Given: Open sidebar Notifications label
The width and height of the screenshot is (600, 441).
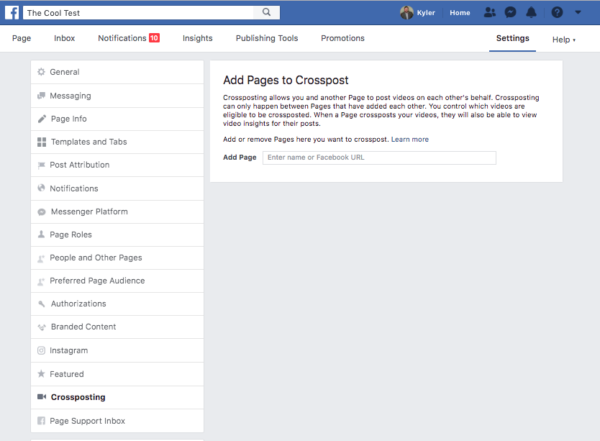Looking at the screenshot, I should click(x=74, y=188).
